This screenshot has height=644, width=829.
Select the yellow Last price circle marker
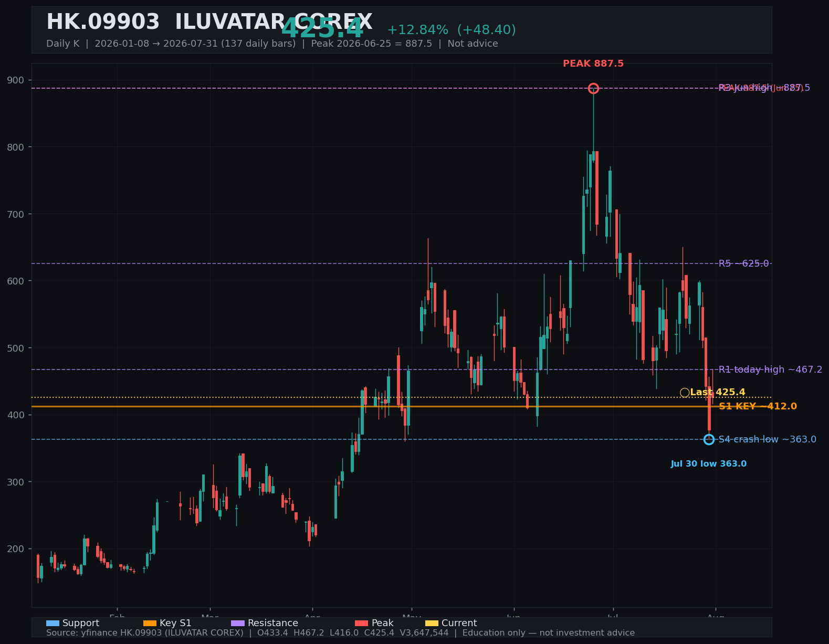[x=685, y=393]
